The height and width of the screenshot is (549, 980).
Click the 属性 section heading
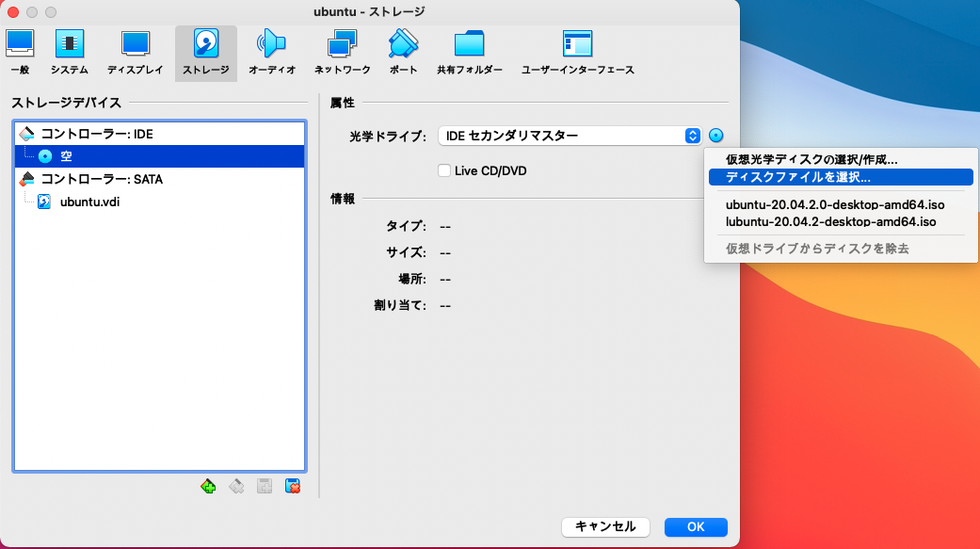coord(343,103)
